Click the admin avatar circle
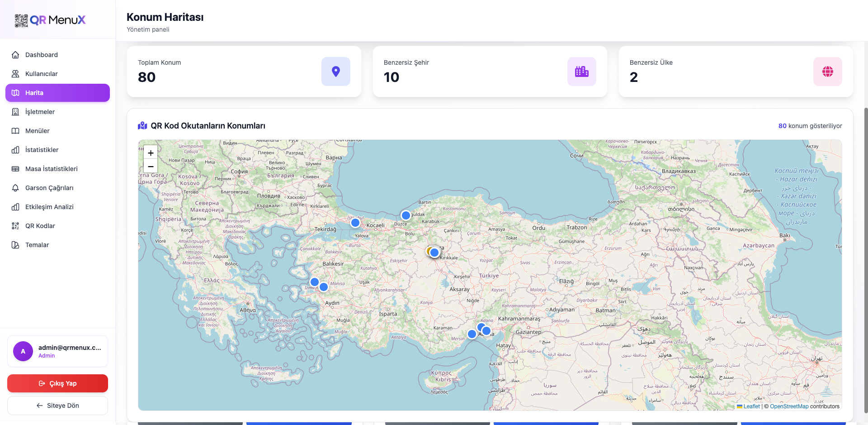 click(x=23, y=351)
